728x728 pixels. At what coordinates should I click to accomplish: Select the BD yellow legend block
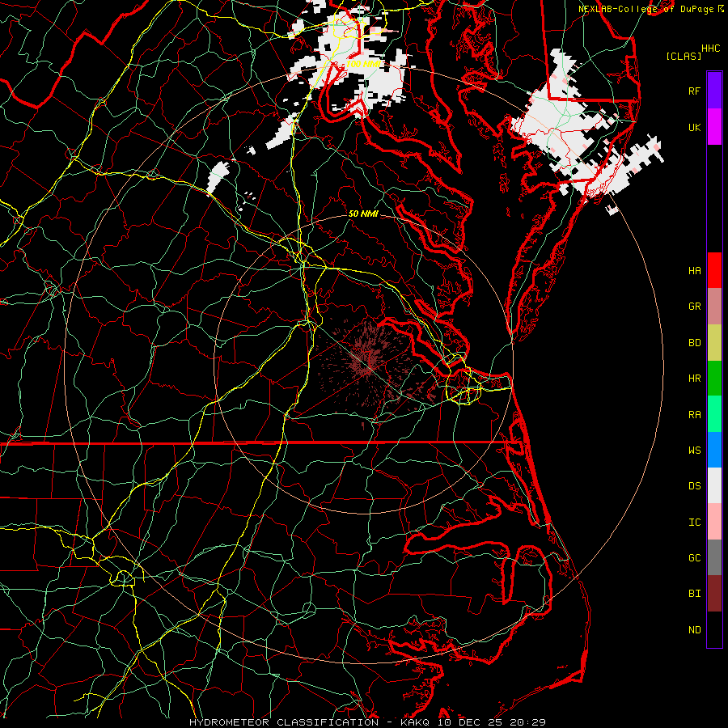(714, 342)
